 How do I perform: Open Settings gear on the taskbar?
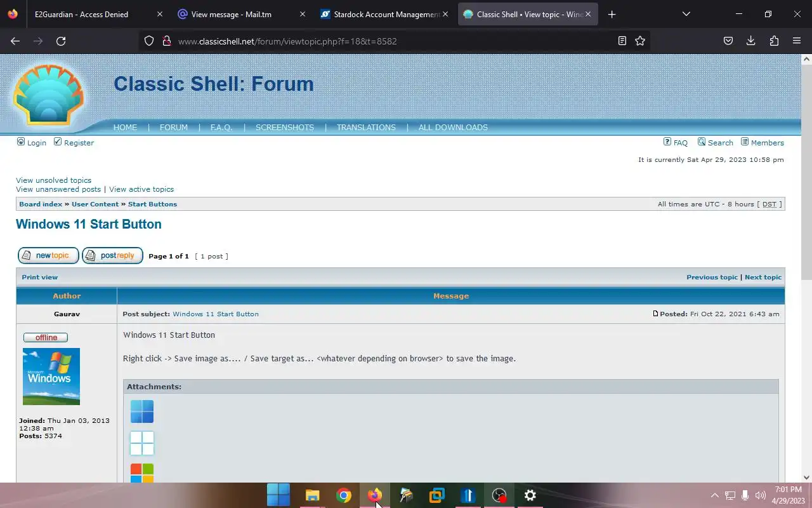530,495
